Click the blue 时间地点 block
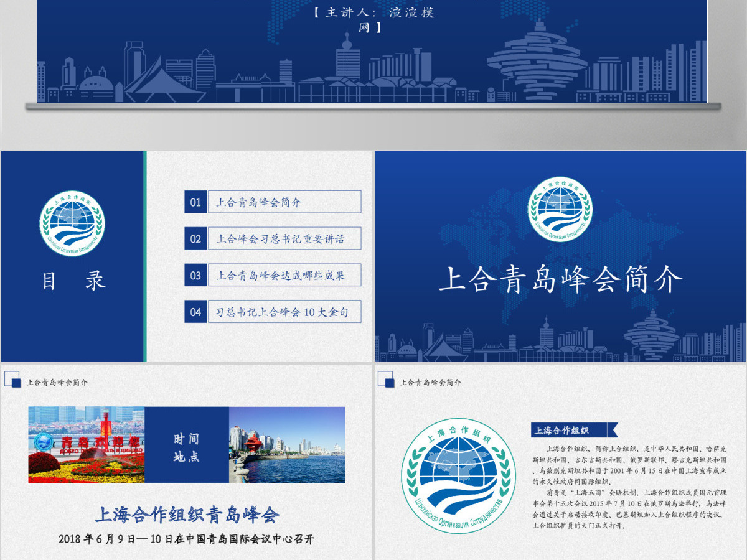Viewport: 747px width, 560px height. pos(187,445)
